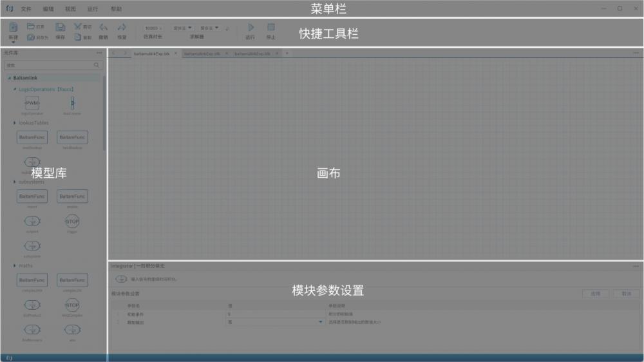
Task: Click the 新建 (New) file icon
Action: (13, 28)
